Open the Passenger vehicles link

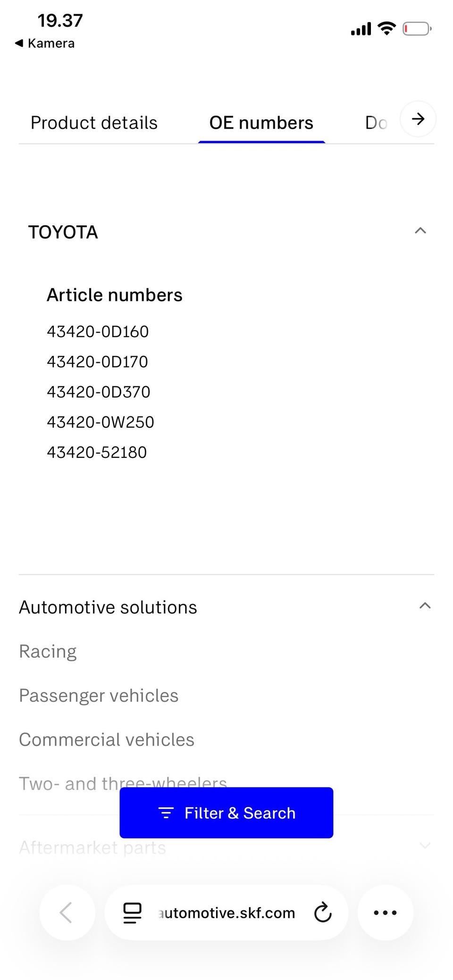point(99,696)
